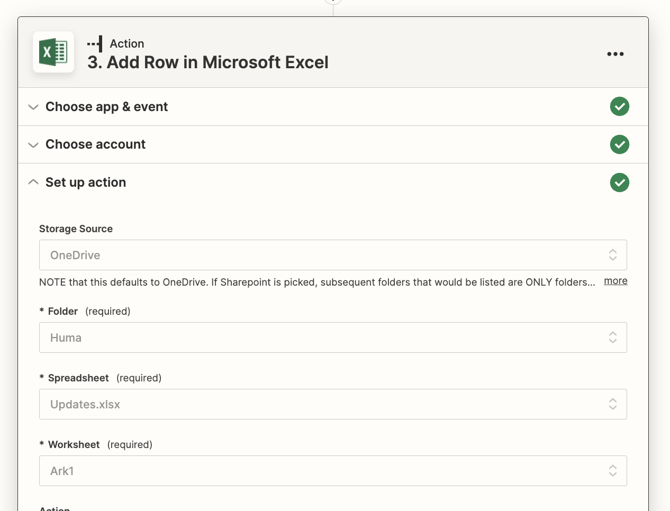Click green checkmark beside Set up action
Image resolution: width=670 pixels, height=511 pixels.
click(619, 182)
